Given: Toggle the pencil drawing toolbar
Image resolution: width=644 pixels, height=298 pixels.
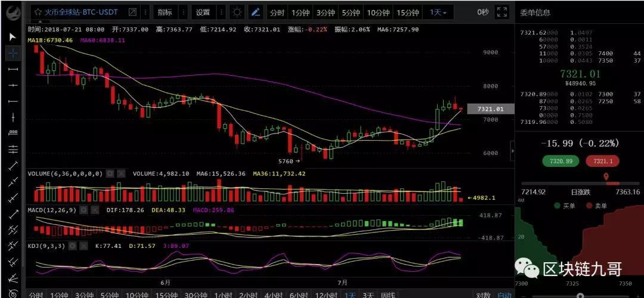Looking at the screenshot, I should click(256, 13).
